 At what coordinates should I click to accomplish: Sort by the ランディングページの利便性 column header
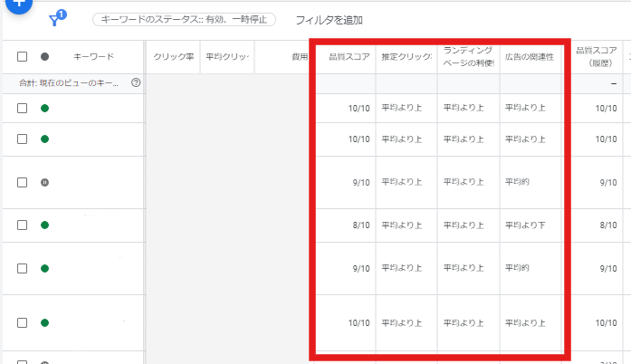pyautogui.click(x=468, y=57)
